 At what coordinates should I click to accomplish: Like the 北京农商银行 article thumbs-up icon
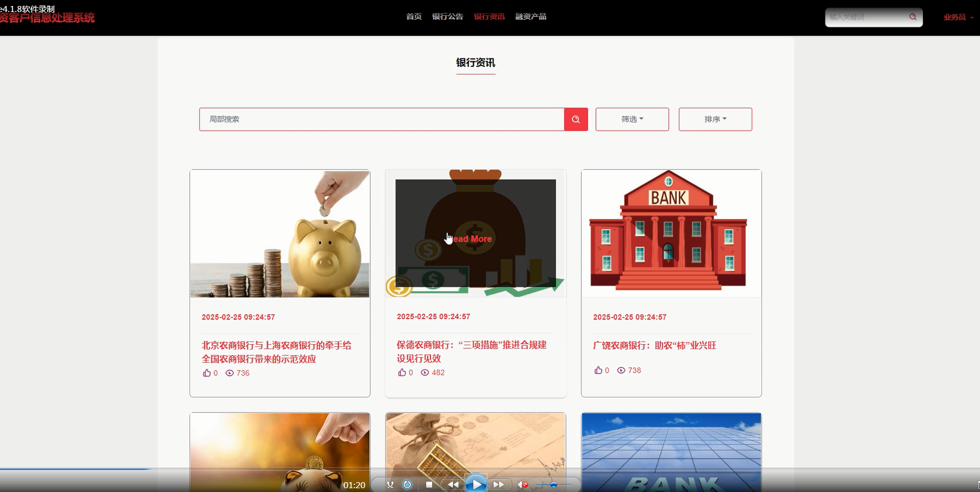tap(207, 373)
